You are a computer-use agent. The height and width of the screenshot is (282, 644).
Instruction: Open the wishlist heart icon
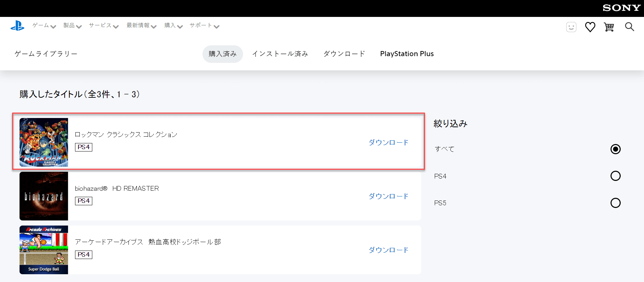coord(590,27)
